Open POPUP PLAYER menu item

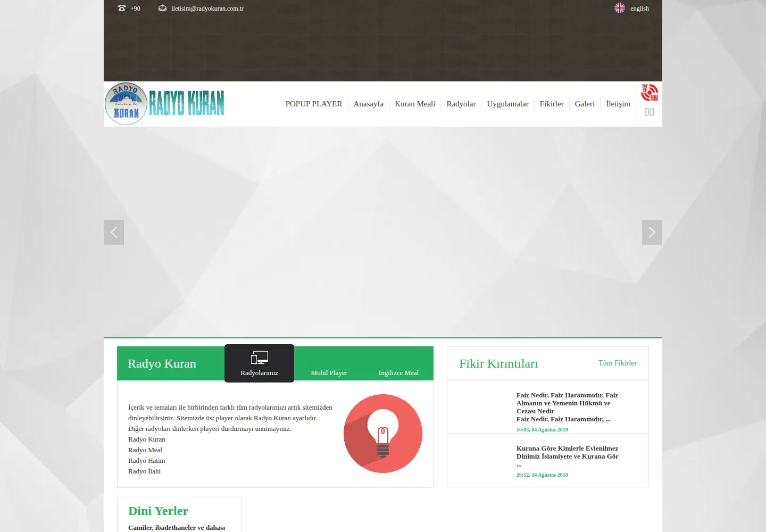(314, 104)
